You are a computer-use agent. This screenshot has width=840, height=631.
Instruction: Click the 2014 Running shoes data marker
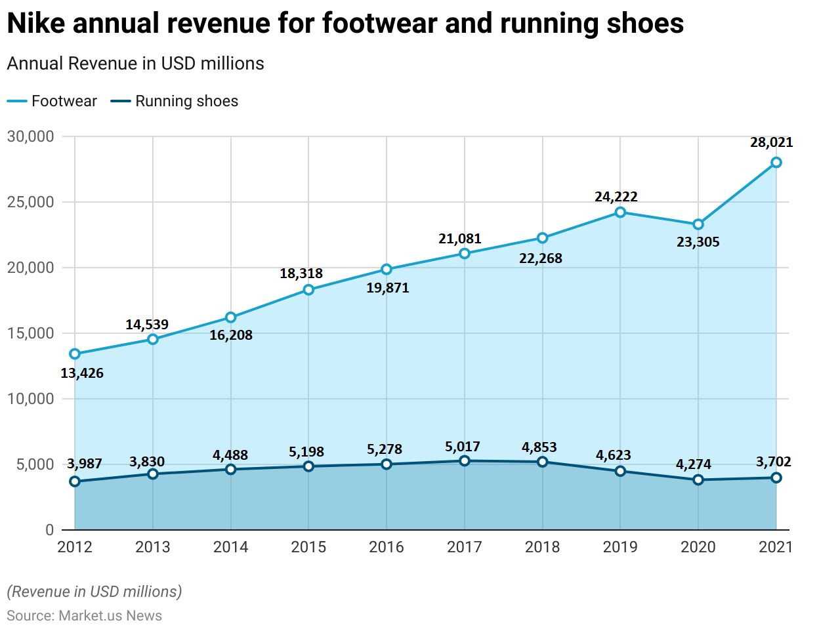pyautogui.click(x=231, y=469)
